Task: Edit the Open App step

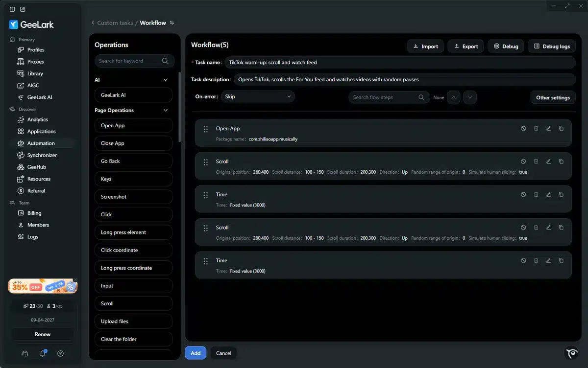Action: tap(548, 128)
